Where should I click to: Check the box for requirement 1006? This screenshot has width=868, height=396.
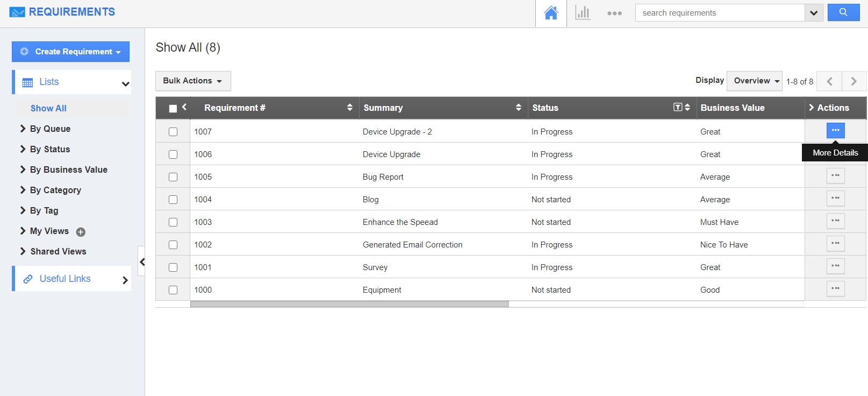coord(173,154)
